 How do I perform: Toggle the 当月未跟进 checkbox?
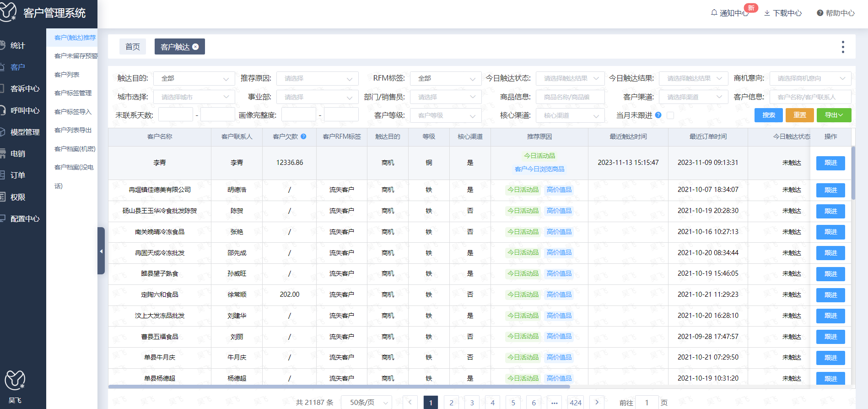click(x=670, y=115)
